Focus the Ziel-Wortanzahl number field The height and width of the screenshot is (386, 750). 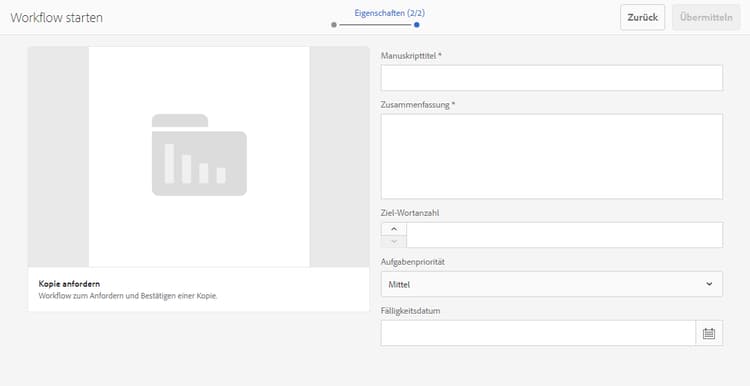click(564, 235)
